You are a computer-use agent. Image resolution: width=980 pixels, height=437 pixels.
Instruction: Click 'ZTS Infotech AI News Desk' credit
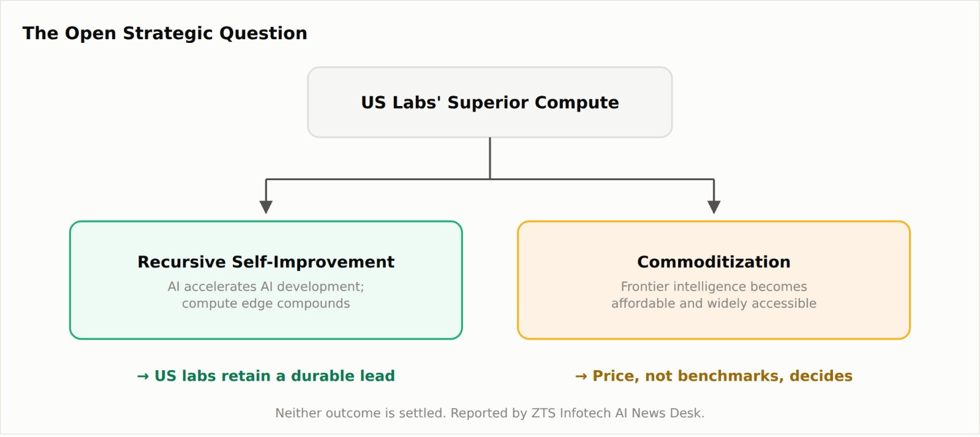pos(618,413)
